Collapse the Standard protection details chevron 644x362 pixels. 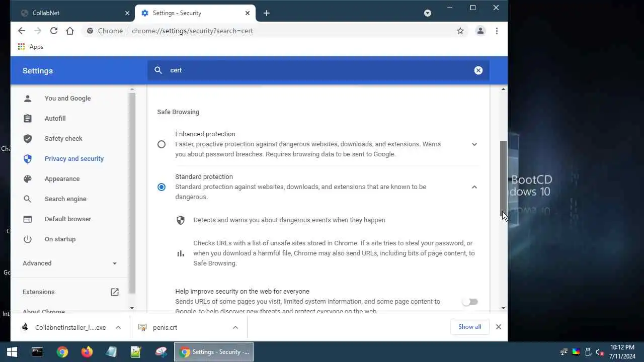(x=474, y=187)
